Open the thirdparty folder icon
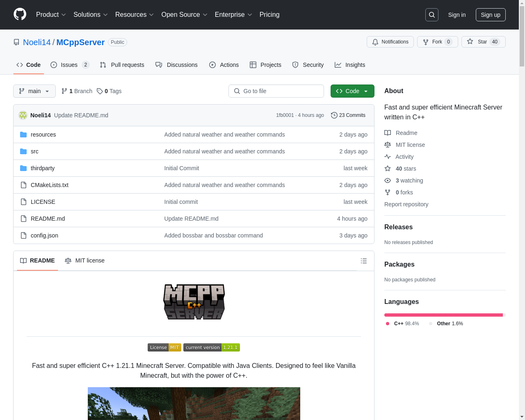525x420 pixels. click(23, 168)
